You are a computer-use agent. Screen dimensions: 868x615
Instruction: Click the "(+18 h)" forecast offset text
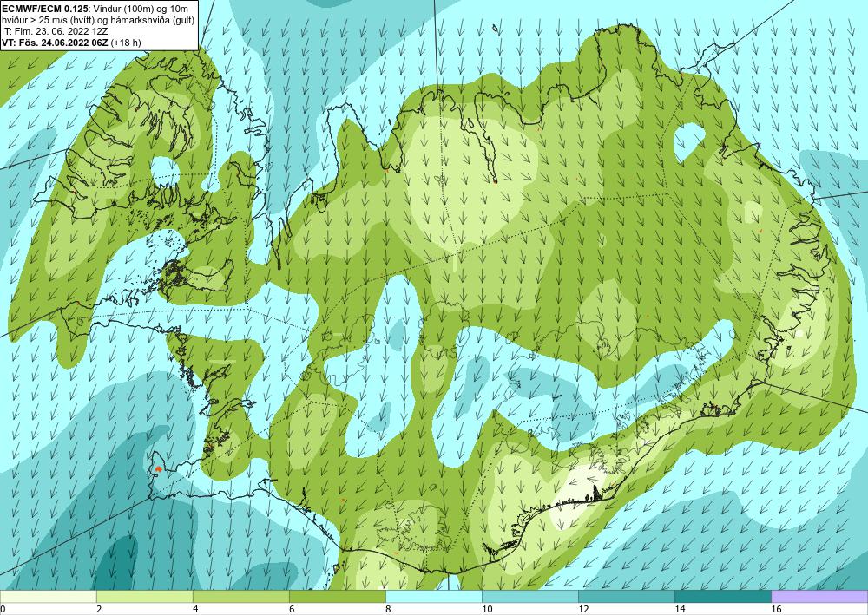pos(126,42)
